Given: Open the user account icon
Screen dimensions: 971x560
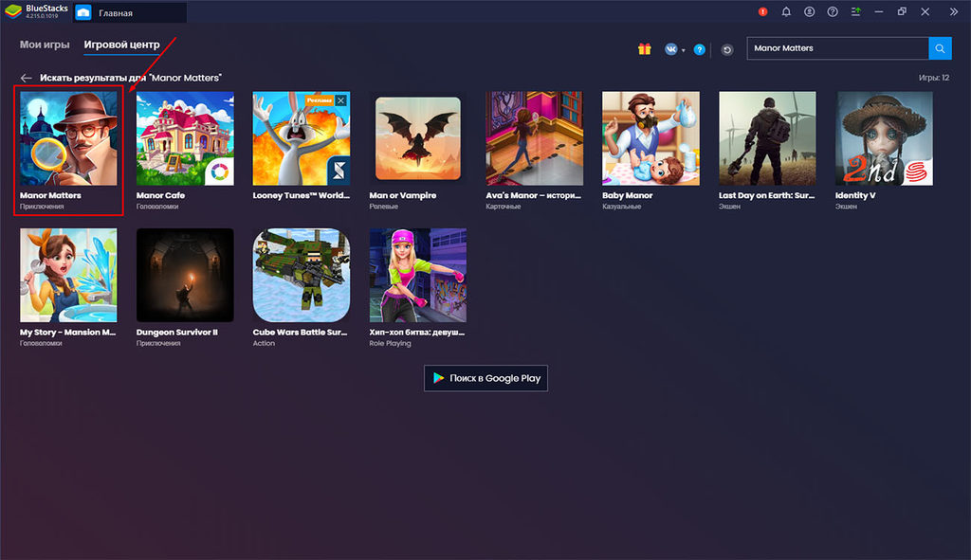Looking at the screenshot, I should [810, 11].
